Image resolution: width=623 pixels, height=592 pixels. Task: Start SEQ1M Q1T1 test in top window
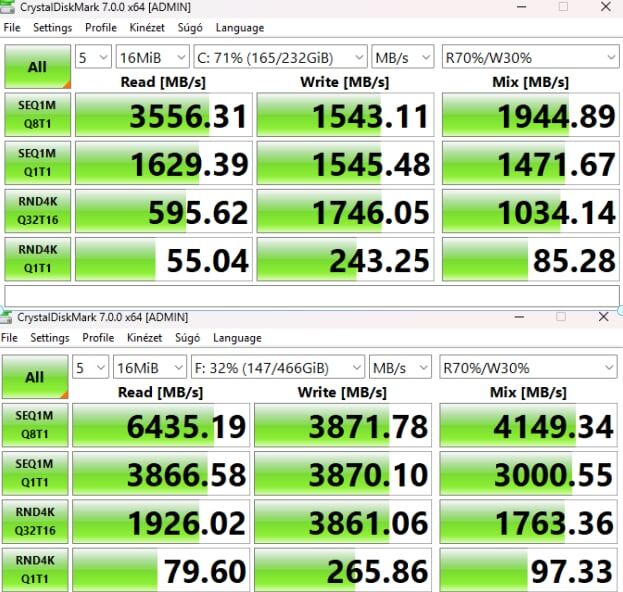38,163
